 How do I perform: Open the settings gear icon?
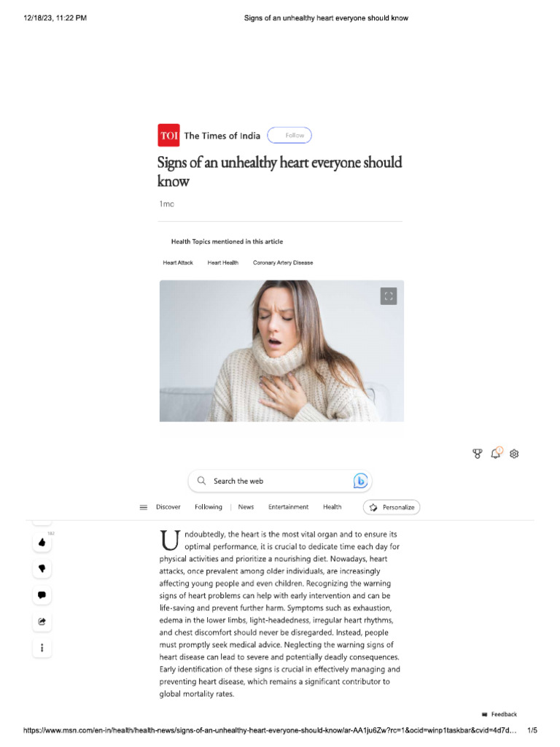514,454
